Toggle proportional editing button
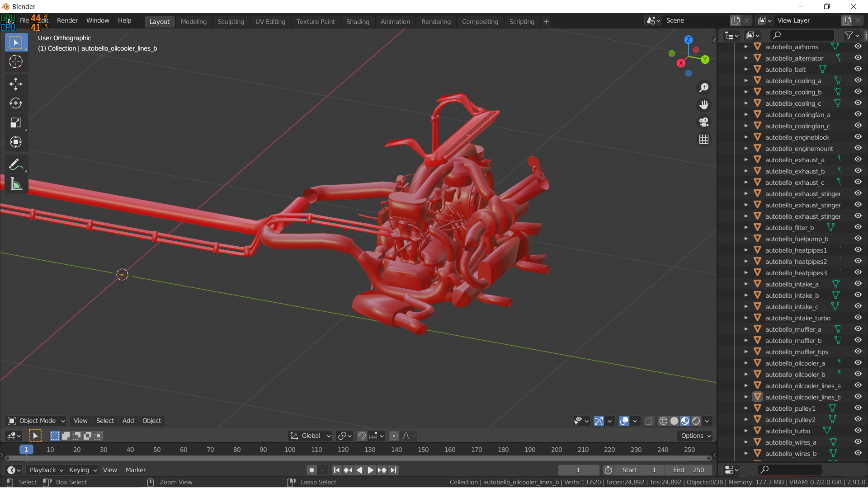 (x=394, y=436)
